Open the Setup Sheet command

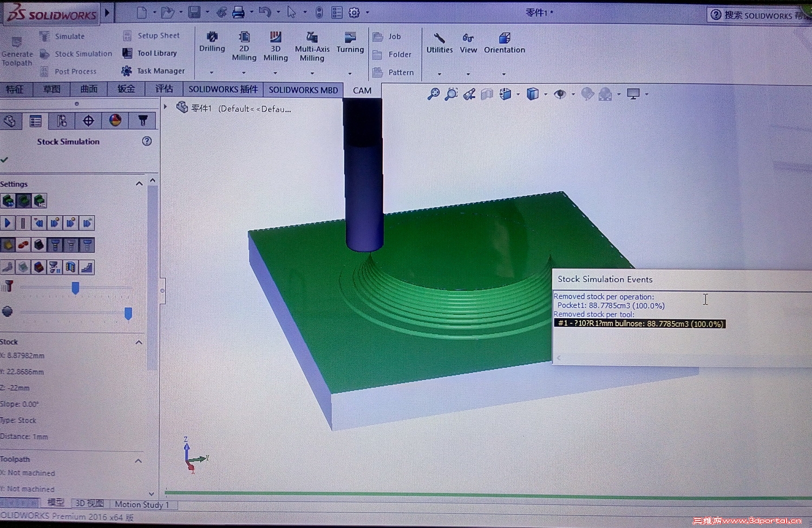[x=151, y=36]
